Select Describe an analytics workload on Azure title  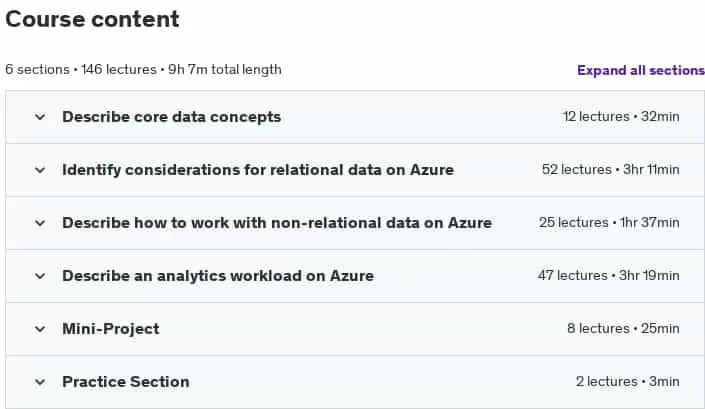point(218,276)
